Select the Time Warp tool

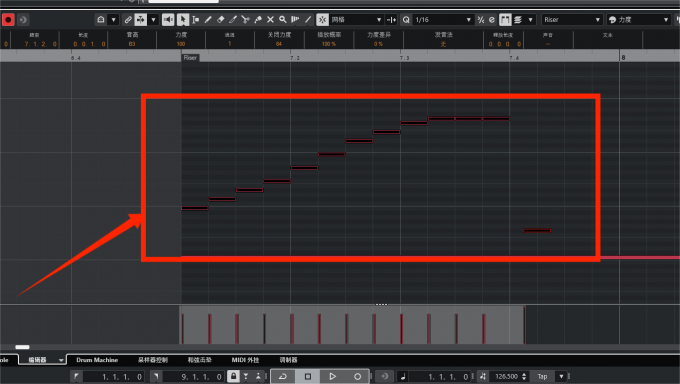point(295,20)
